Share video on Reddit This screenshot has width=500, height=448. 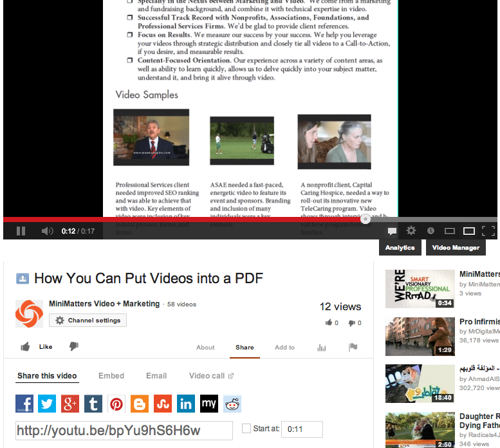(x=232, y=404)
